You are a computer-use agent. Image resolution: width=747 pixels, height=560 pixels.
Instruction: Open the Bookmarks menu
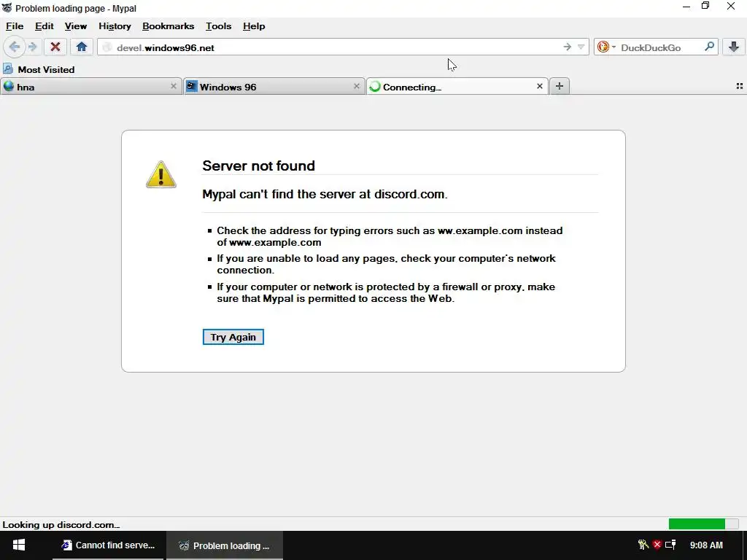coord(169,26)
